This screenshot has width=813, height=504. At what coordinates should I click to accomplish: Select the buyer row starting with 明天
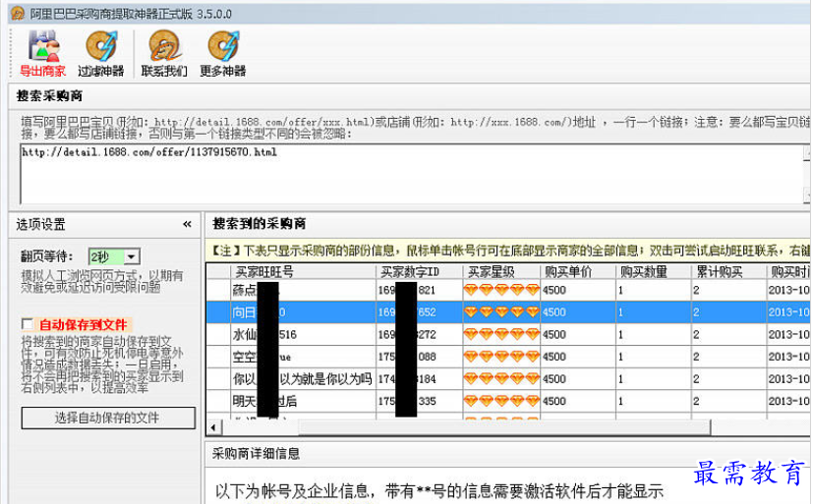coord(508,402)
